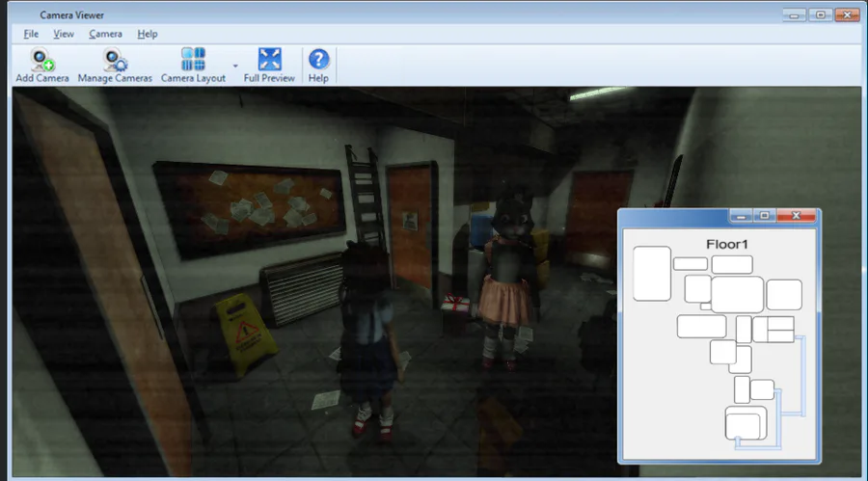The width and height of the screenshot is (868, 481).
Task: Close the Floor1 map window
Action: [796, 215]
